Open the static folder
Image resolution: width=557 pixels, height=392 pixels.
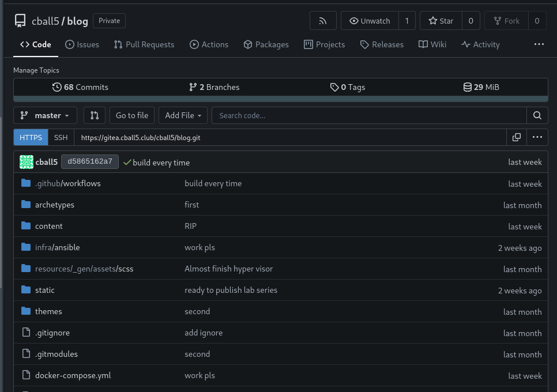(x=45, y=290)
